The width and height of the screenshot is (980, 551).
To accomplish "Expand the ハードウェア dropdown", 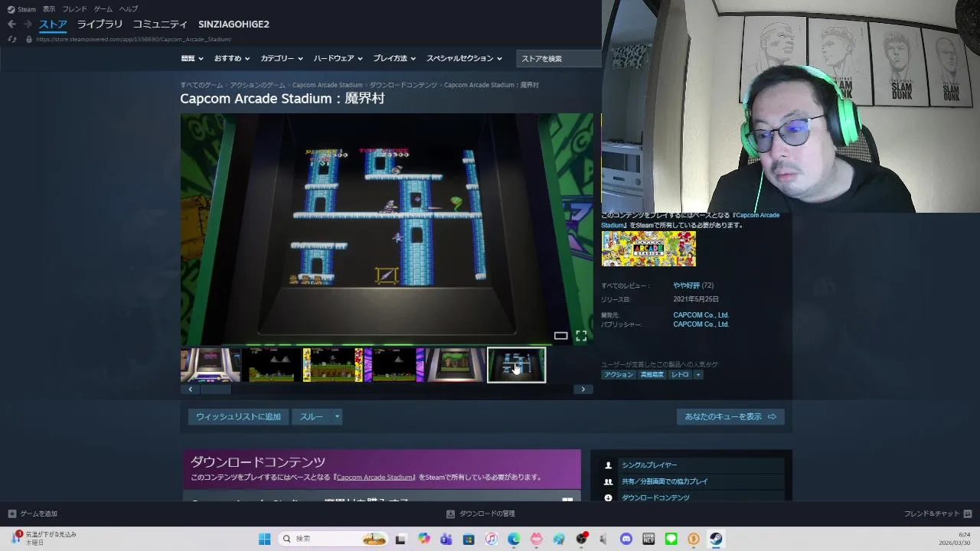I will pyautogui.click(x=338, y=58).
